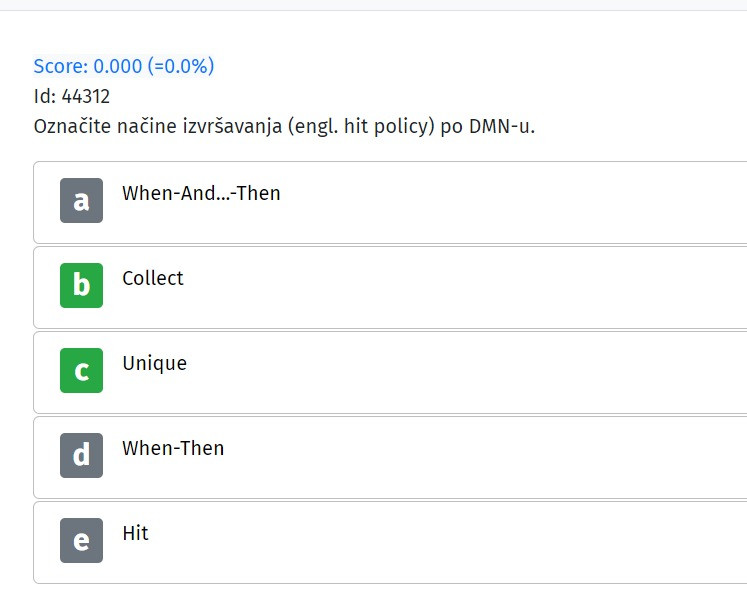This screenshot has height=612, width=747.
Task: Pick the 'When-Then' answer text
Action: click(x=173, y=448)
